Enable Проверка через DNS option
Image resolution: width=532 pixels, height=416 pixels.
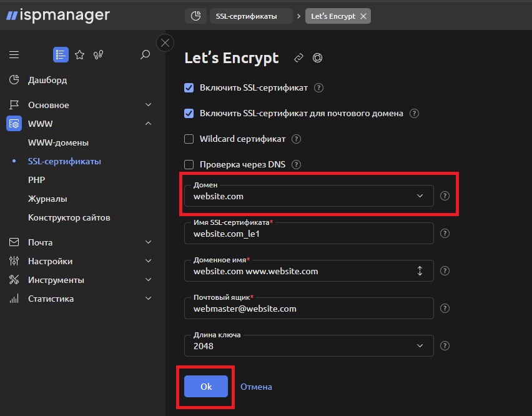point(189,164)
